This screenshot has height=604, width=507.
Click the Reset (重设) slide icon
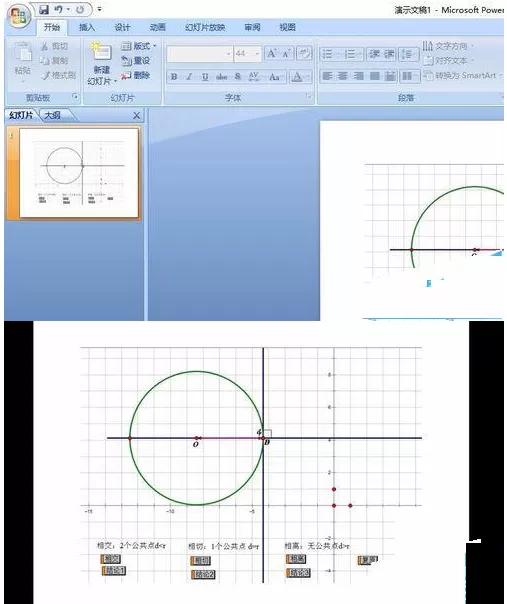coord(126,60)
